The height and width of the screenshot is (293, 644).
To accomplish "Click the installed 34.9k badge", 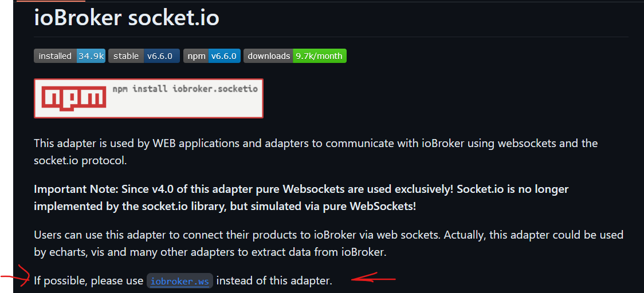I will pos(70,56).
